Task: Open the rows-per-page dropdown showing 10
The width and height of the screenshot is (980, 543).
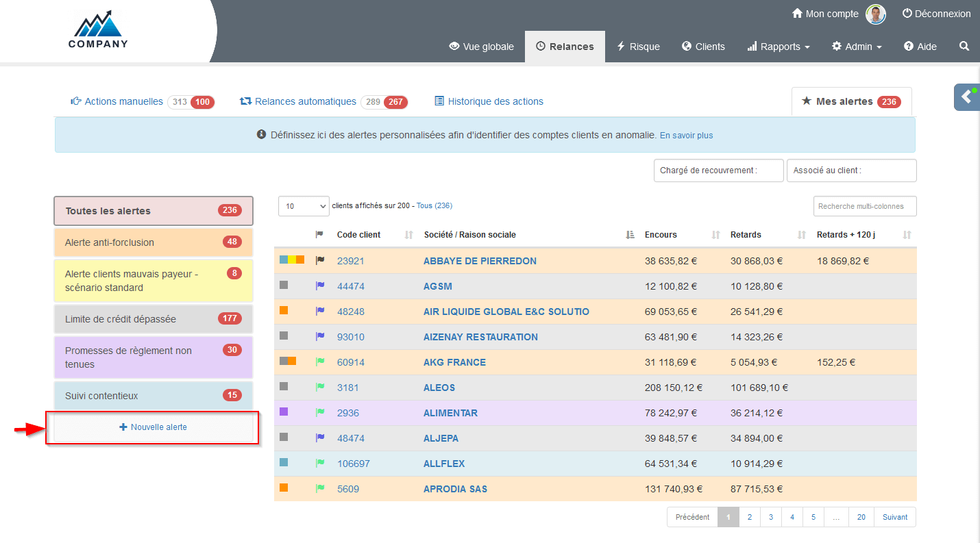Action: (x=304, y=206)
